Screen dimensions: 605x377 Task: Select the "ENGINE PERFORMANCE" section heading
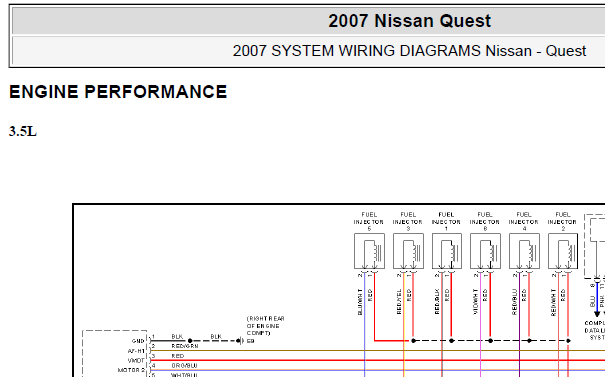[118, 92]
